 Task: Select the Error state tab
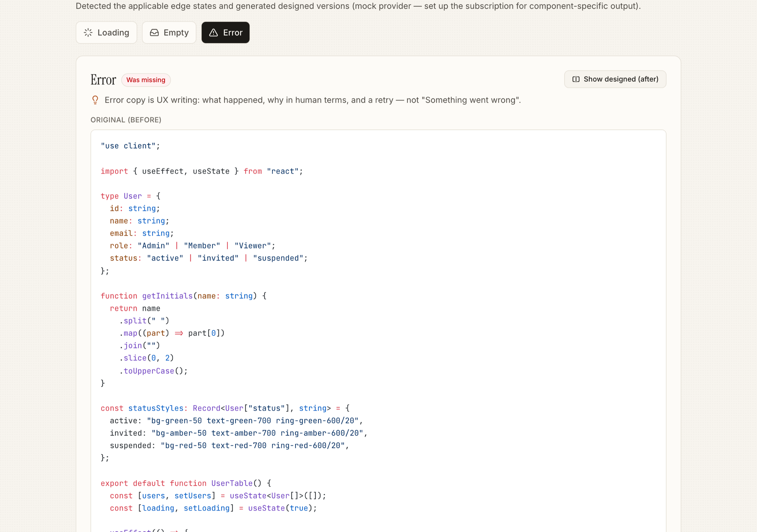(226, 32)
